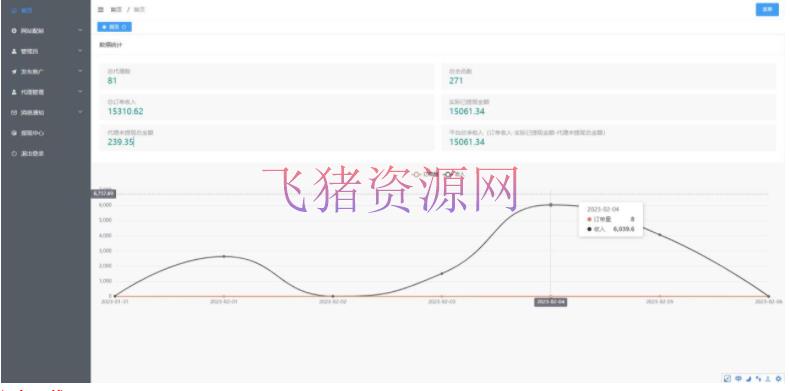Click the square check icon in bottom-right toolbar
The height and width of the screenshot is (391, 790).
point(727,378)
